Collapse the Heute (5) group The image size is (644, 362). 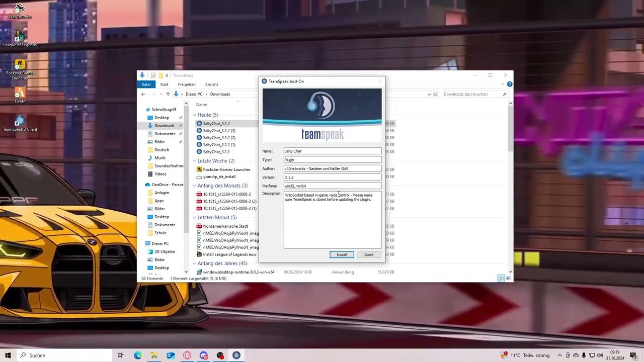pos(194,115)
